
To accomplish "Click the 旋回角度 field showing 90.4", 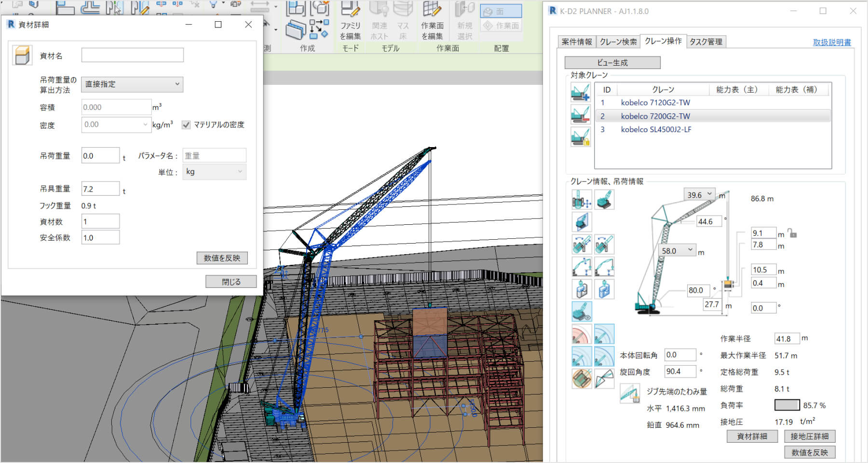I will [x=680, y=371].
